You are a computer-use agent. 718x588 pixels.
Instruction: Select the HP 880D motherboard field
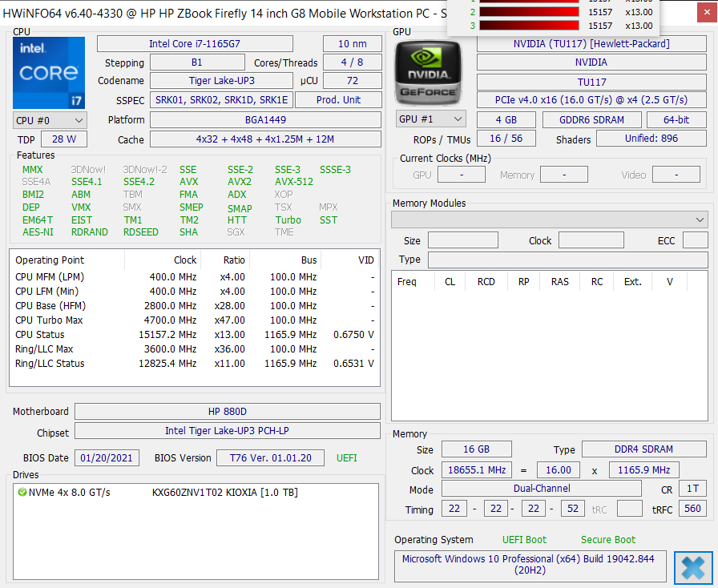[227, 412]
